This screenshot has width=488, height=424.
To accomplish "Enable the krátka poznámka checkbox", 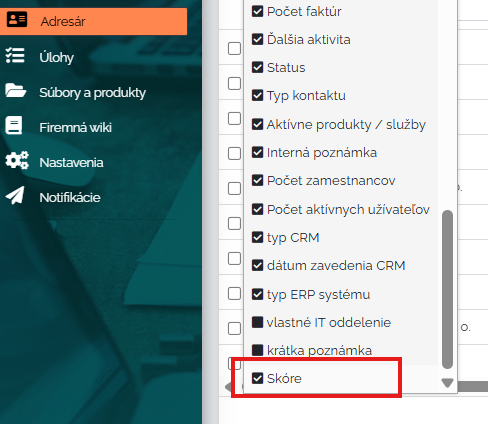I will click(257, 350).
